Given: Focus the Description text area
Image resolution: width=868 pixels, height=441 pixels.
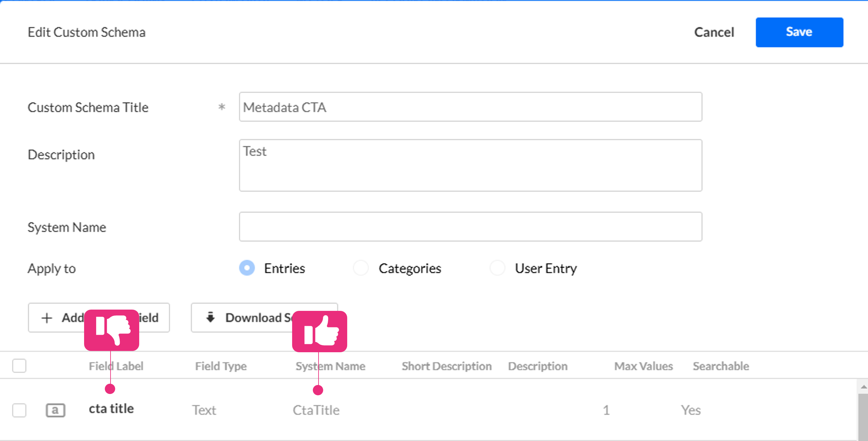Looking at the screenshot, I should [x=470, y=165].
